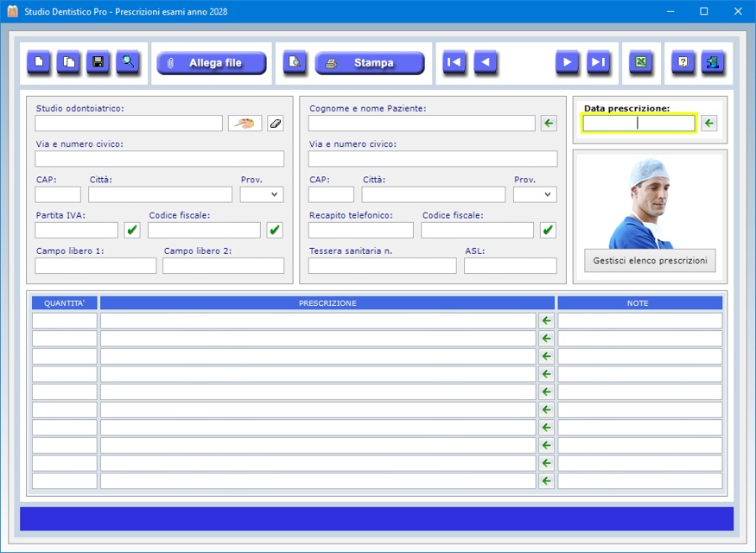Click the patient's Via e numero civico field
The image size is (756, 553).
[x=433, y=159]
